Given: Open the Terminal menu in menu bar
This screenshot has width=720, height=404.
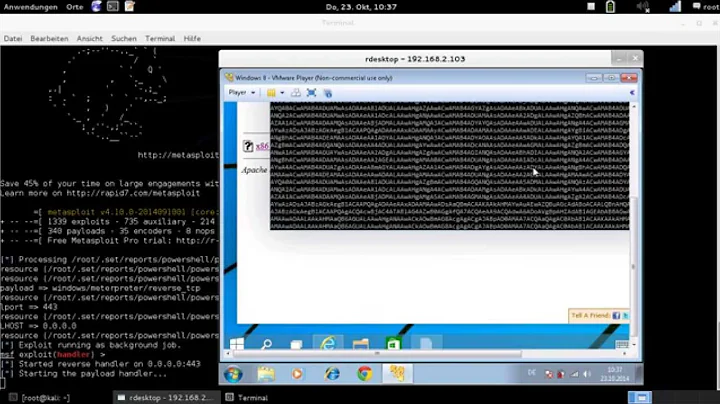Looking at the screenshot, I should [x=160, y=39].
